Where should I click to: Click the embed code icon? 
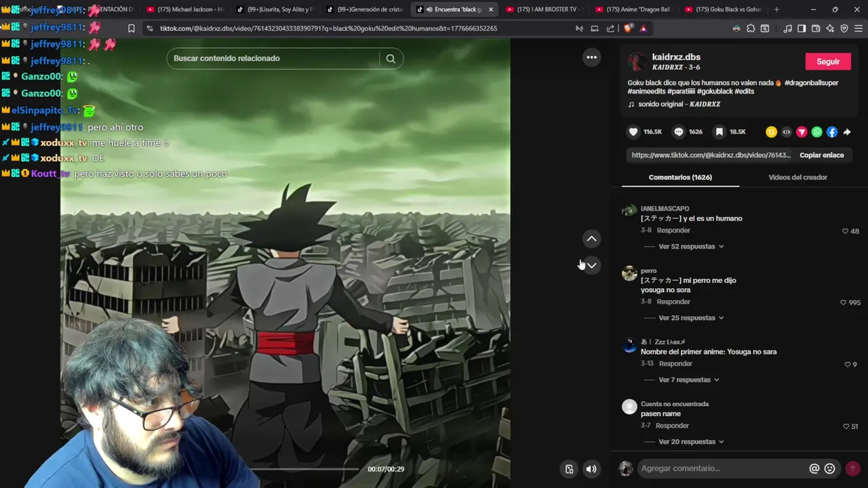pos(787,132)
